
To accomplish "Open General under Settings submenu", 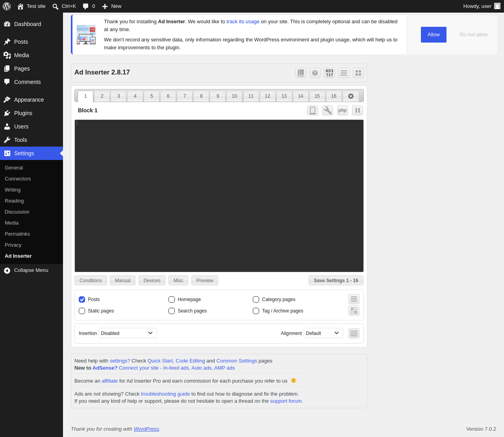I will pyautogui.click(x=14, y=168).
